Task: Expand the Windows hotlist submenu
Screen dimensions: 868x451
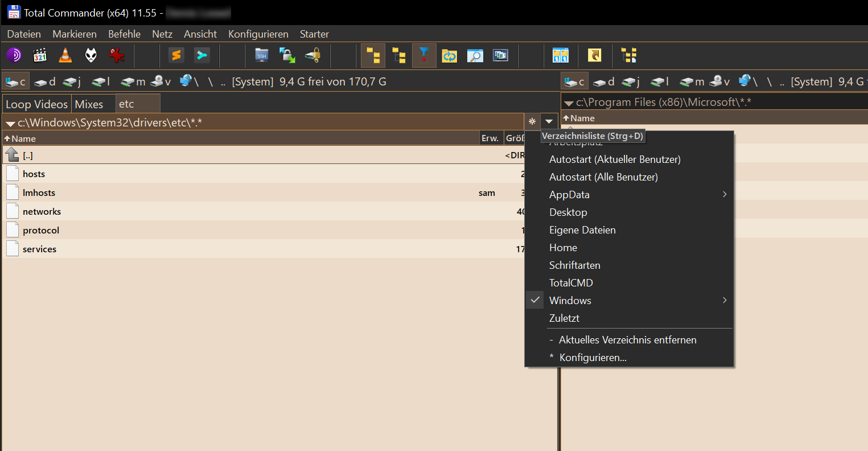Action: 725,300
